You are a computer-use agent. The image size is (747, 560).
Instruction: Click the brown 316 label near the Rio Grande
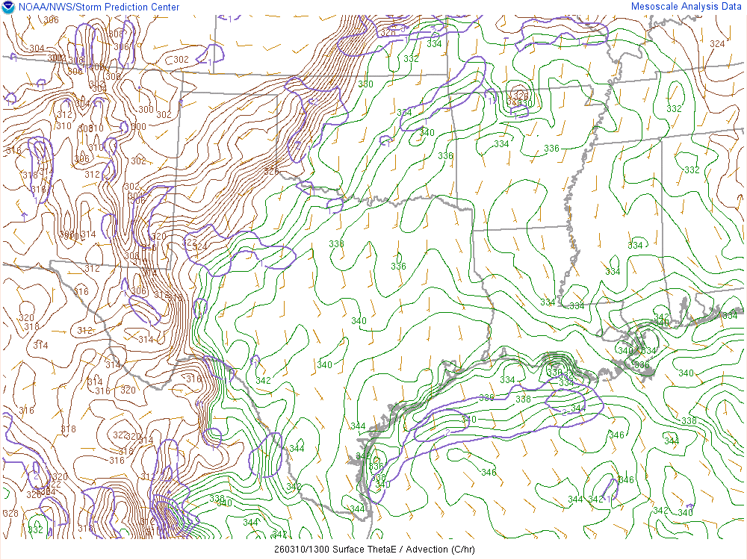tap(194, 379)
